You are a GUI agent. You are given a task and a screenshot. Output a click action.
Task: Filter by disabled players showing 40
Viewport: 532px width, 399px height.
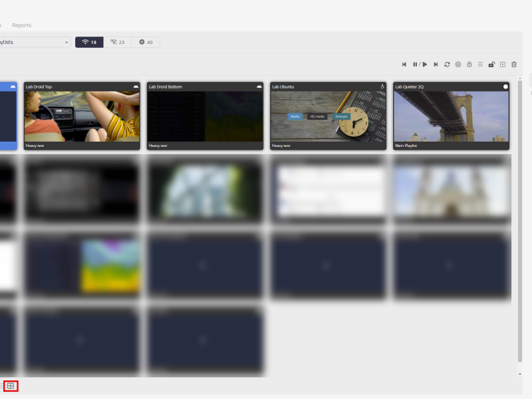(x=146, y=42)
